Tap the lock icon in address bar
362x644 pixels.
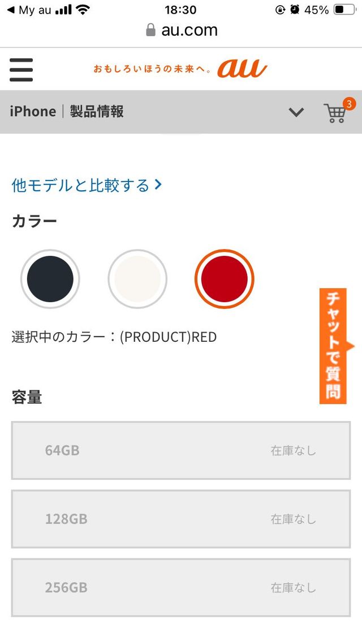tap(150, 30)
